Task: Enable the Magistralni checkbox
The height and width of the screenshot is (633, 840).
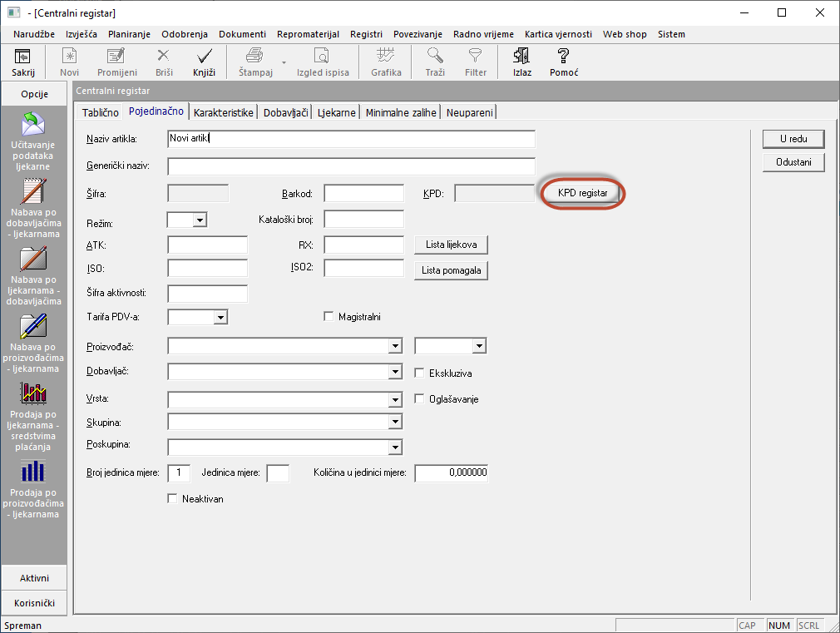Action: tap(329, 317)
